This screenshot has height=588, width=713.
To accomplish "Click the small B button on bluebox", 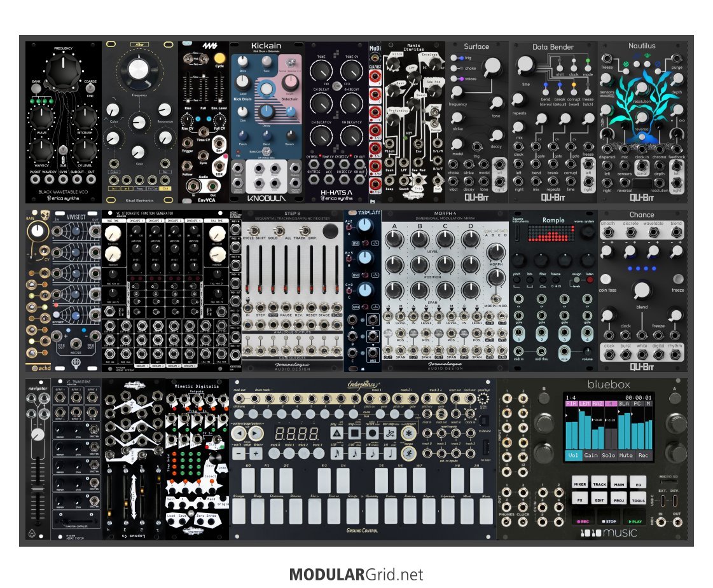I will click(x=544, y=399).
